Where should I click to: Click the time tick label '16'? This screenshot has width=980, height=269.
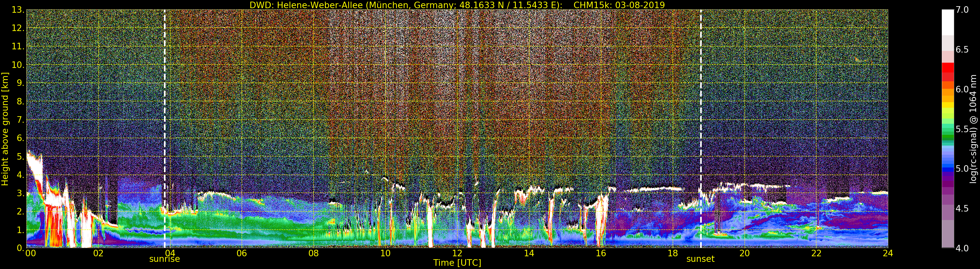click(601, 253)
